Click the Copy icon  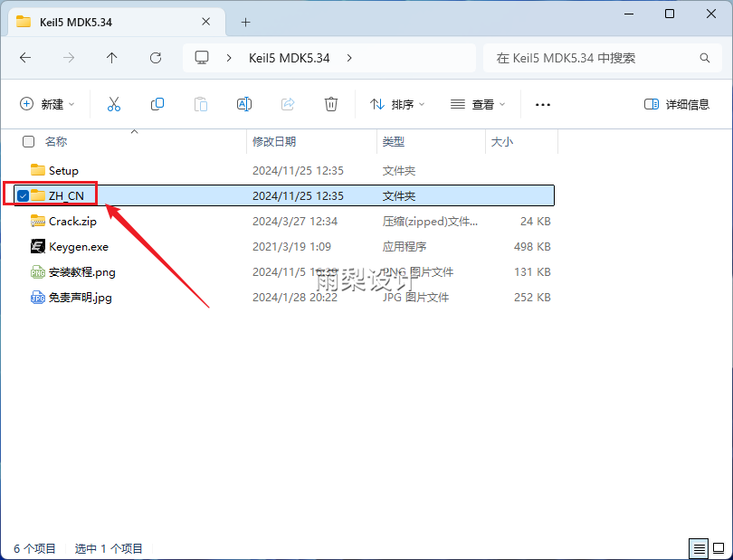pyautogui.click(x=157, y=104)
